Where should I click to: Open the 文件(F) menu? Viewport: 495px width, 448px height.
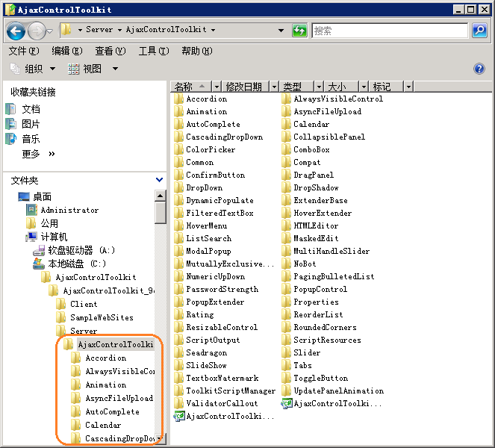pyautogui.click(x=24, y=51)
